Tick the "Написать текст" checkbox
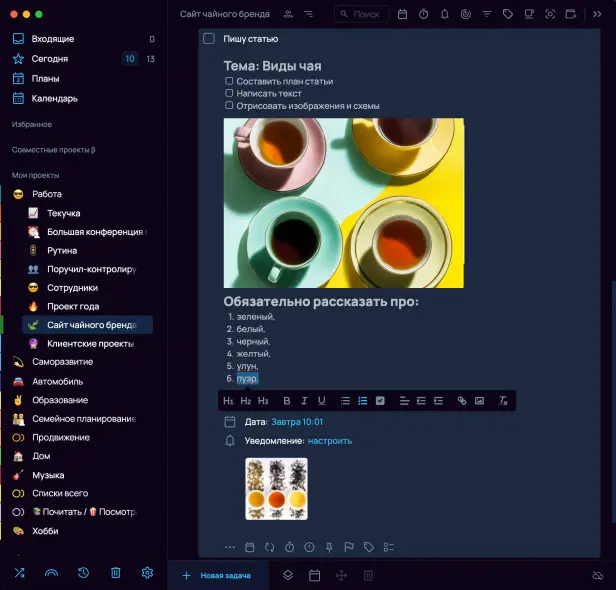The height and width of the screenshot is (590, 616). tap(229, 93)
